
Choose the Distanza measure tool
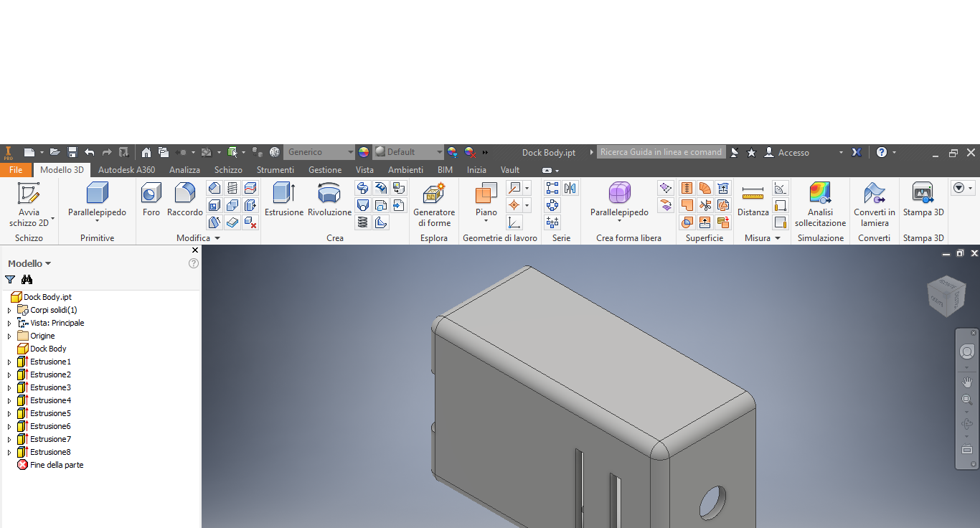(753, 199)
